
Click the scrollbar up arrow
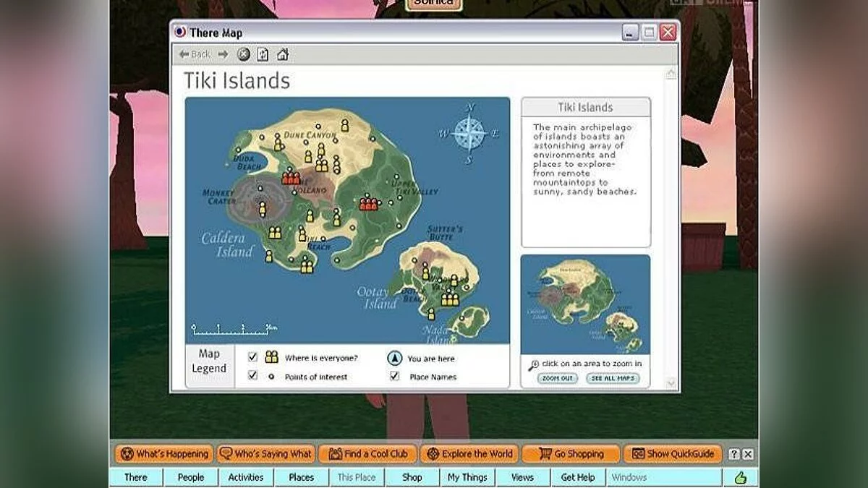[x=671, y=74]
